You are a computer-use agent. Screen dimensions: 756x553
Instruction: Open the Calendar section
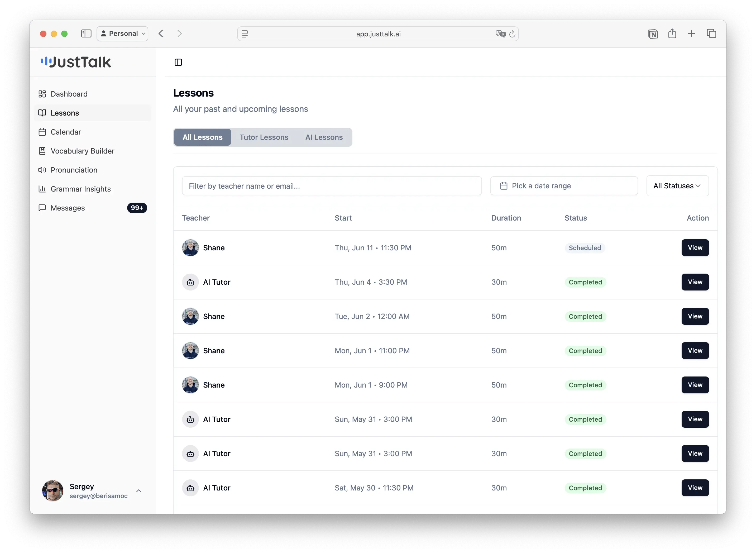pyautogui.click(x=93, y=132)
